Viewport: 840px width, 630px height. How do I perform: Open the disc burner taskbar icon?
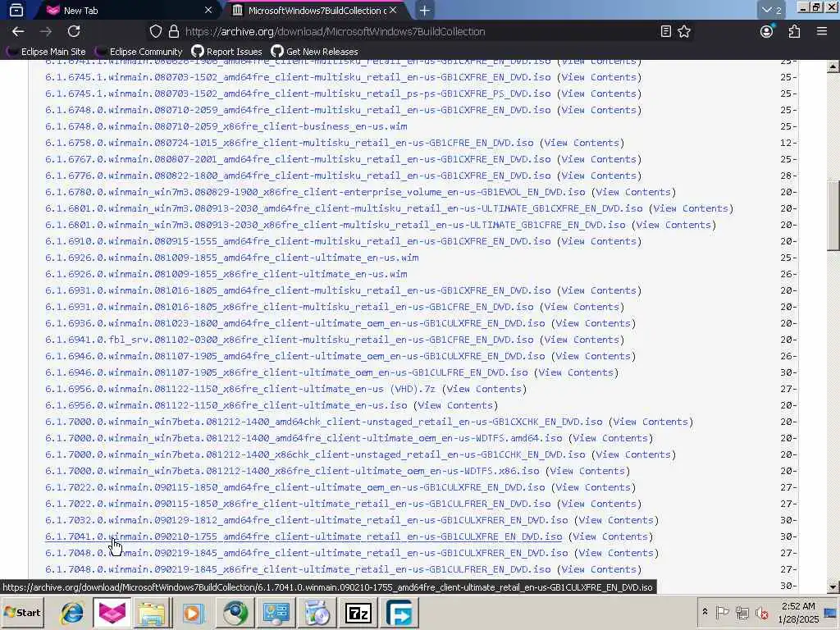[x=317, y=613]
